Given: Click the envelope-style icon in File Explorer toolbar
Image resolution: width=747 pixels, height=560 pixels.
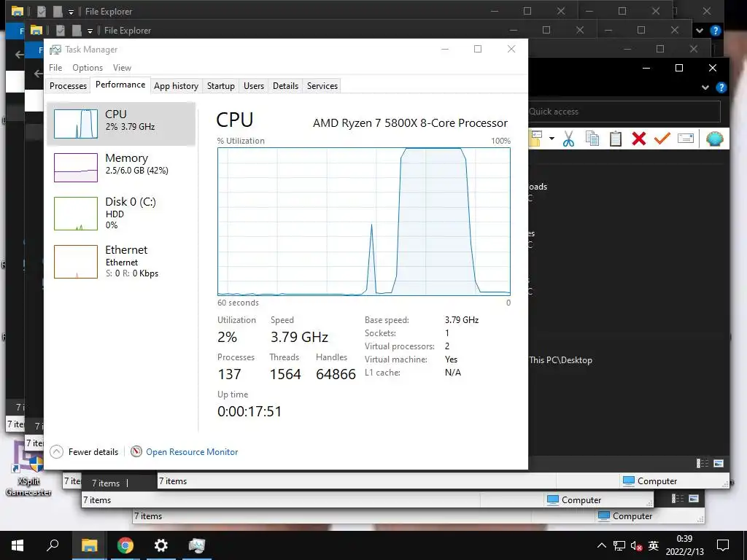Looking at the screenshot, I should coord(686,139).
